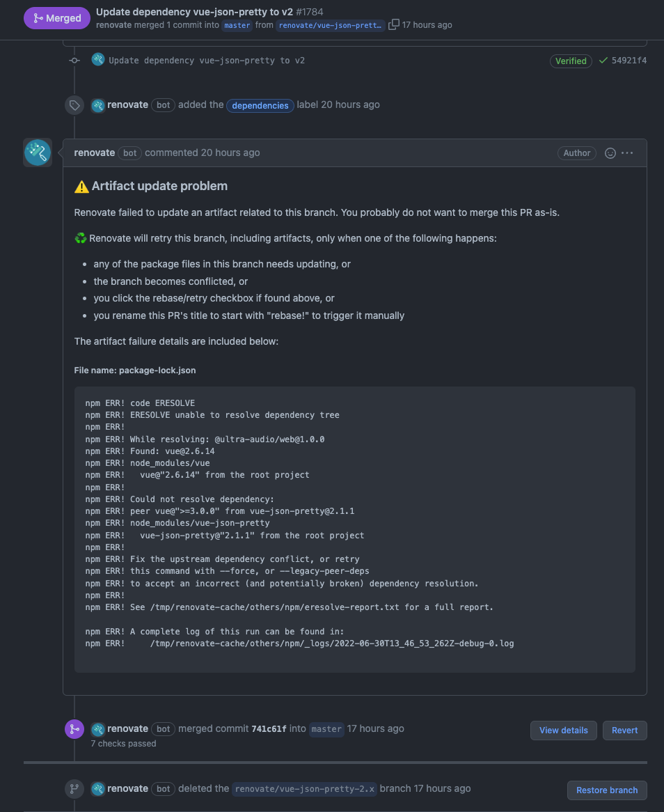The width and height of the screenshot is (664, 812).
Task: Open the dependencies label
Action: (260, 105)
